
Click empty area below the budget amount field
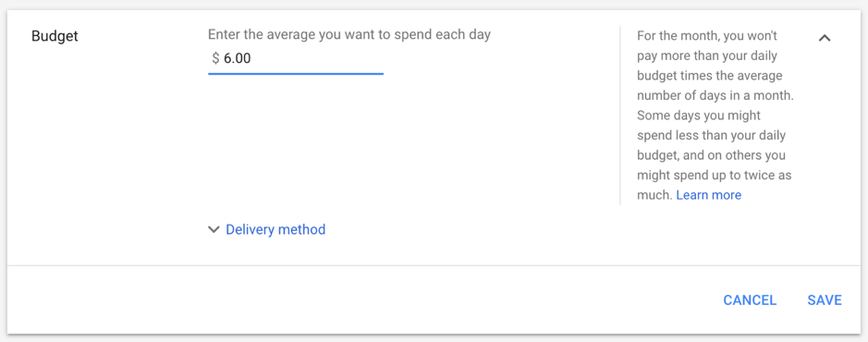pos(296,144)
